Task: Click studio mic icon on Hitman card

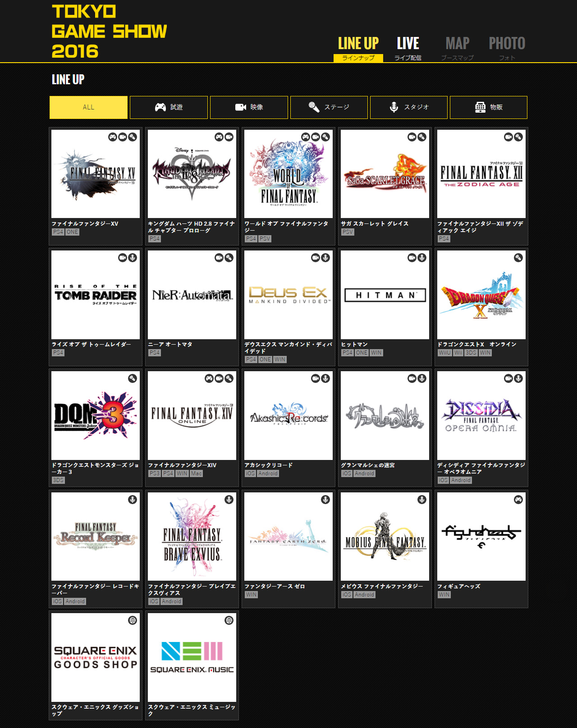Action: (x=422, y=258)
